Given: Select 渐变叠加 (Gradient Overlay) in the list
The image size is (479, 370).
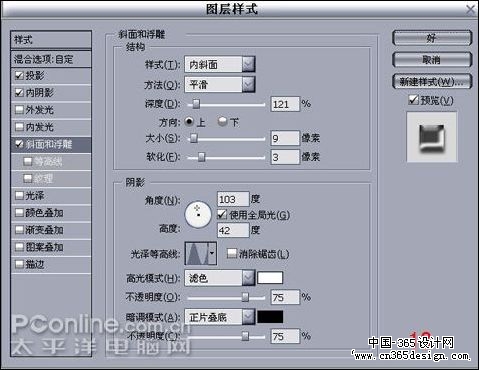Looking at the screenshot, I should tap(51, 230).
